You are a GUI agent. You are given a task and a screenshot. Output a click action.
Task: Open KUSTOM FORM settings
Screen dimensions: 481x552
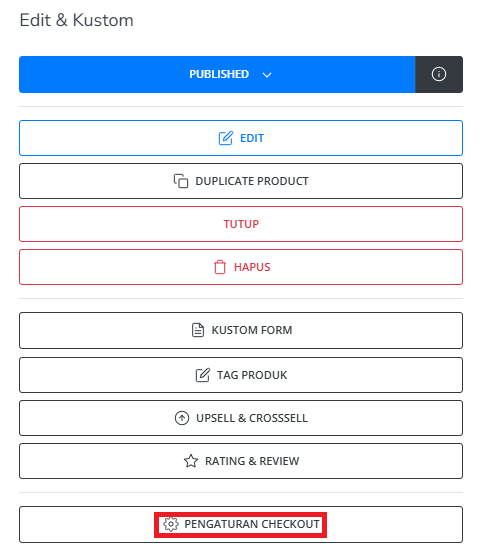pyautogui.click(x=241, y=330)
